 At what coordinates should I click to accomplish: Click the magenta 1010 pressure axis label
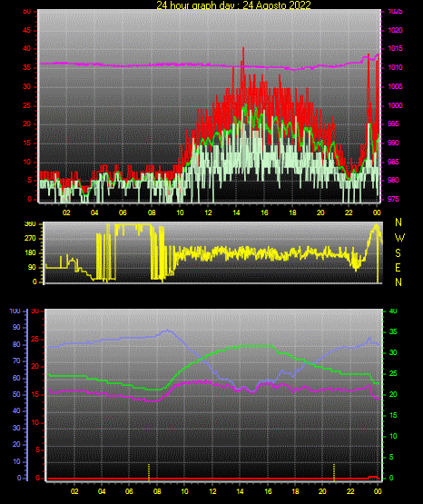pos(395,67)
